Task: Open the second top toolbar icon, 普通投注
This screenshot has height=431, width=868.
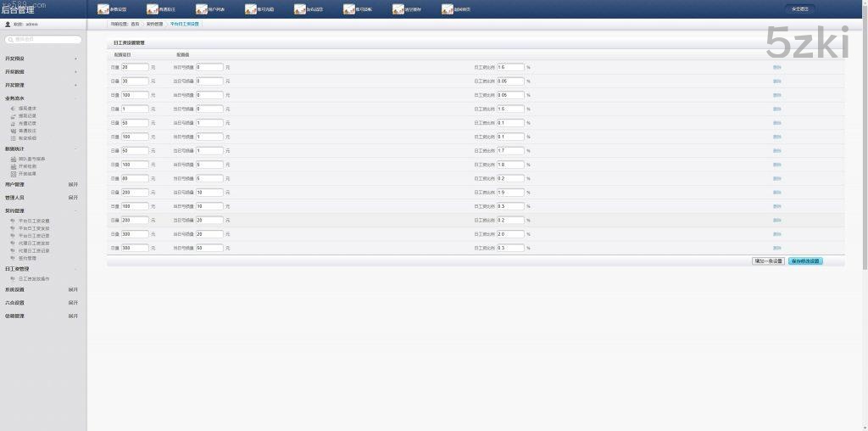Action: [153, 8]
